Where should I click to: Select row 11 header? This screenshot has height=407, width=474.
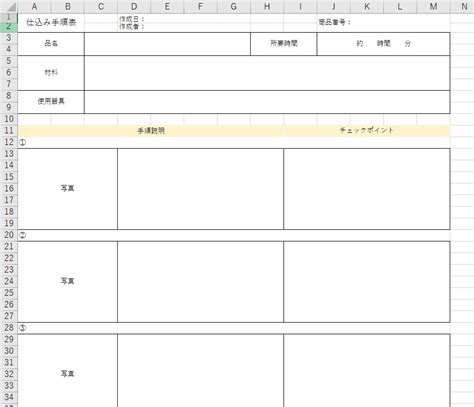(x=9, y=131)
